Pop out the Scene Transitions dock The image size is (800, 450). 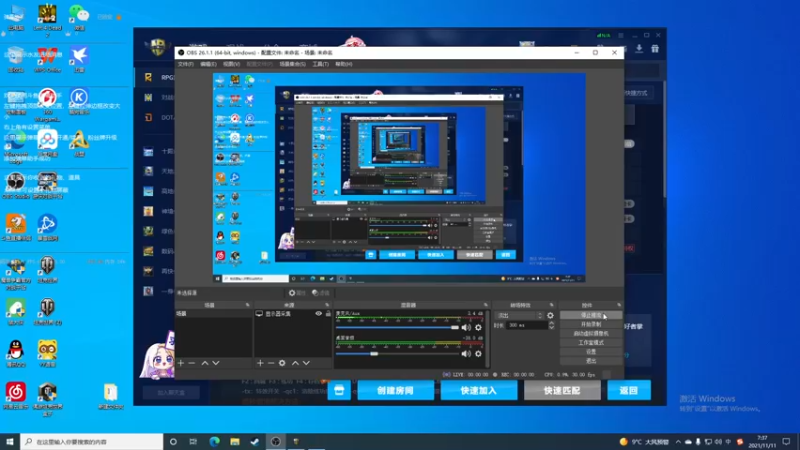click(x=552, y=305)
